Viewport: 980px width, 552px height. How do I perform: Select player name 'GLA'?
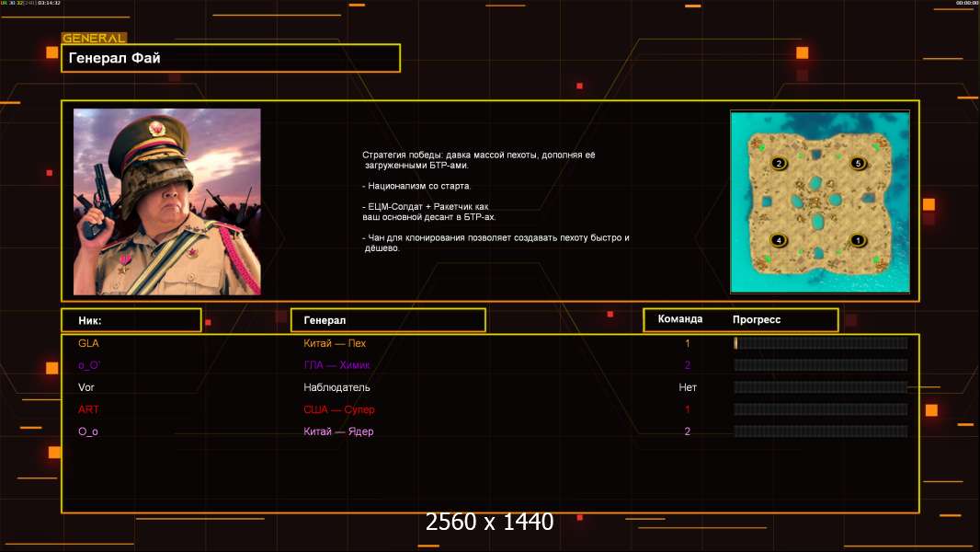point(88,343)
